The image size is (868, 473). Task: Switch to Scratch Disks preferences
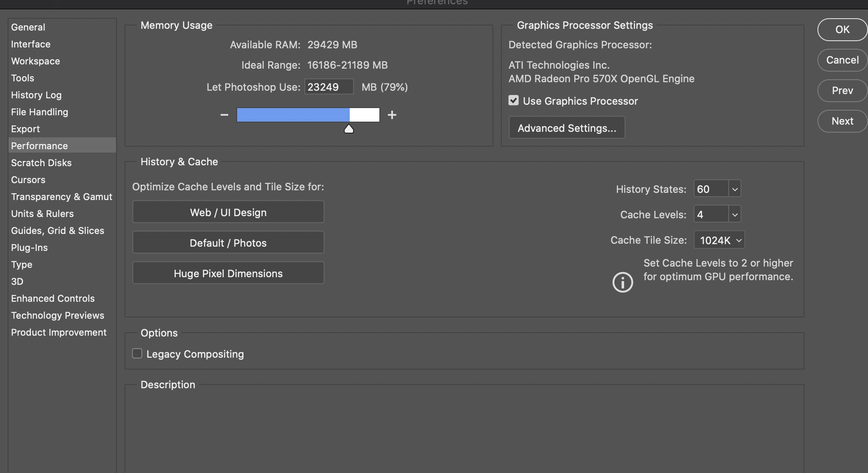pyautogui.click(x=41, y=163)
